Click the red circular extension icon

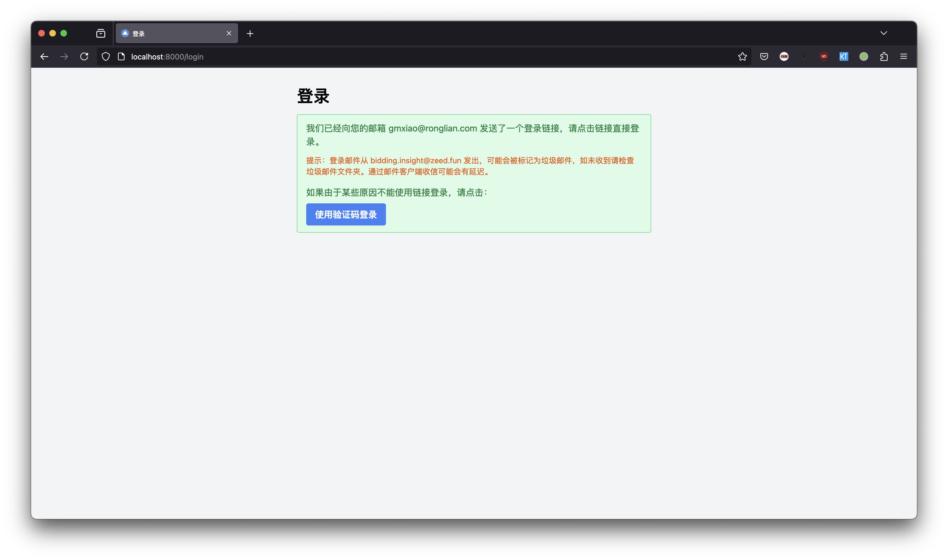click(784, 57)
